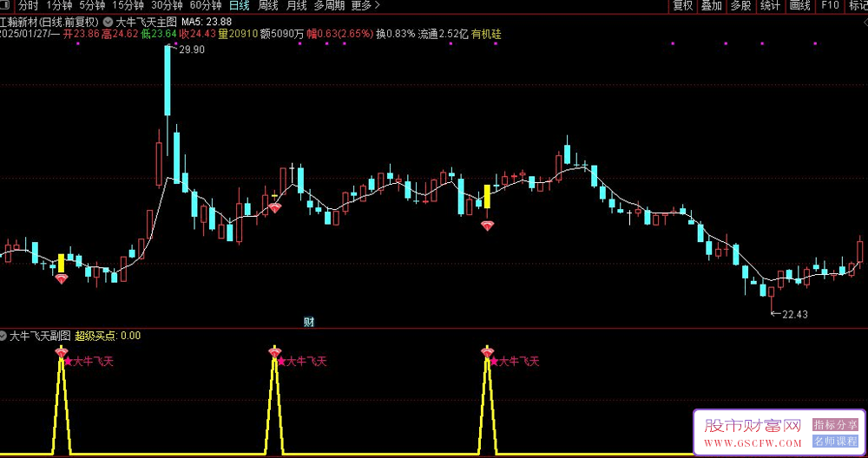Select the 1分钟 period tab
868x458 pixels.
click(x=59, y=6)
